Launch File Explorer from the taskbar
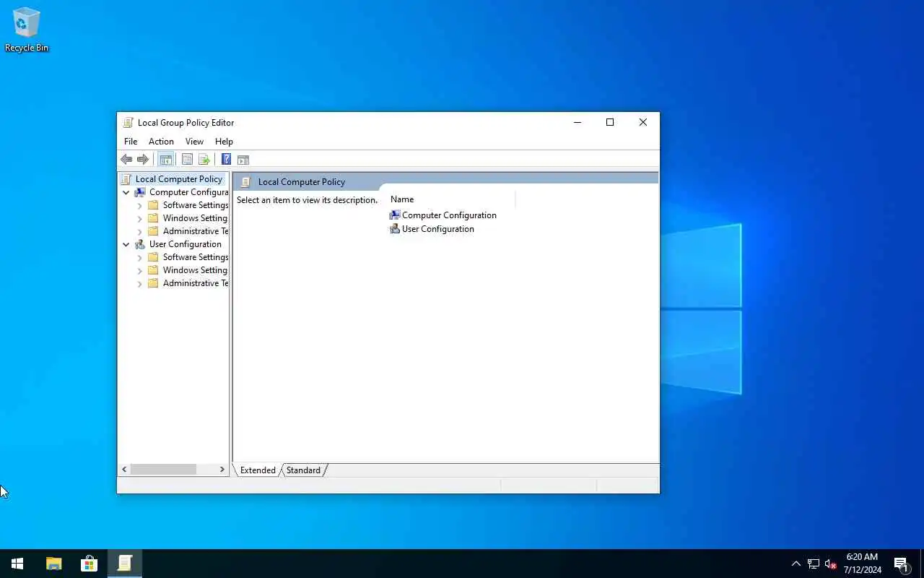The image size is (924, 578). tap(54, 564)
